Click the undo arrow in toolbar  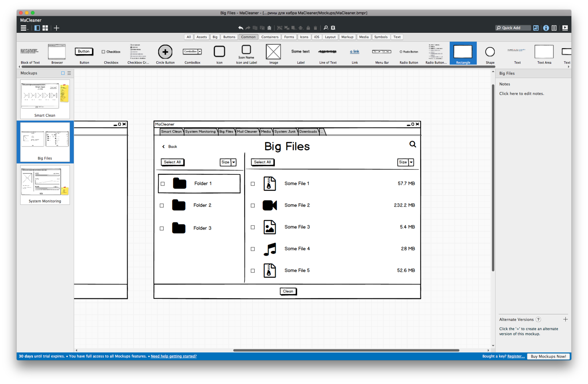coord(240,28)
